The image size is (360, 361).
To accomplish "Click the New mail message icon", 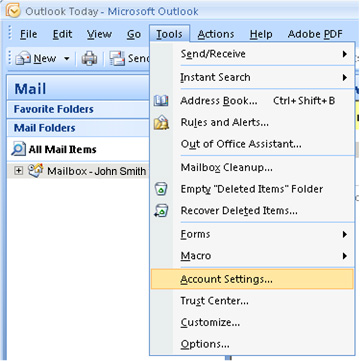I will [x=23, y=59].
